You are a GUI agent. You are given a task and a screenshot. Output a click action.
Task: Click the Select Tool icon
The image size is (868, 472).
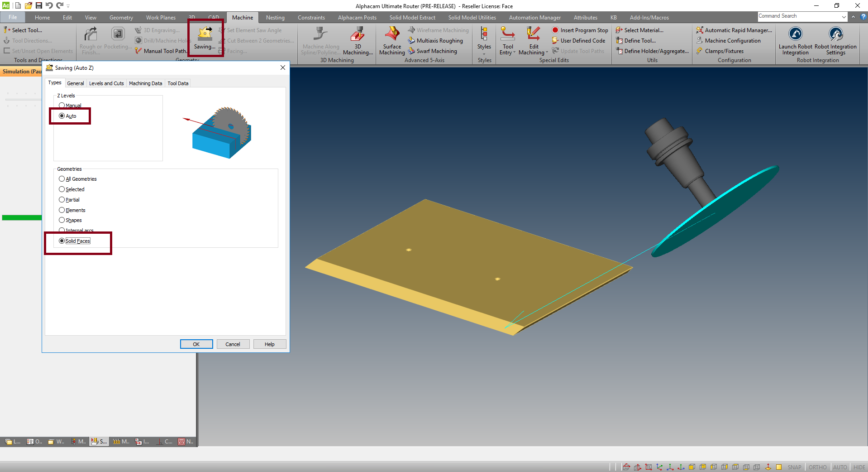click(7, 30)
